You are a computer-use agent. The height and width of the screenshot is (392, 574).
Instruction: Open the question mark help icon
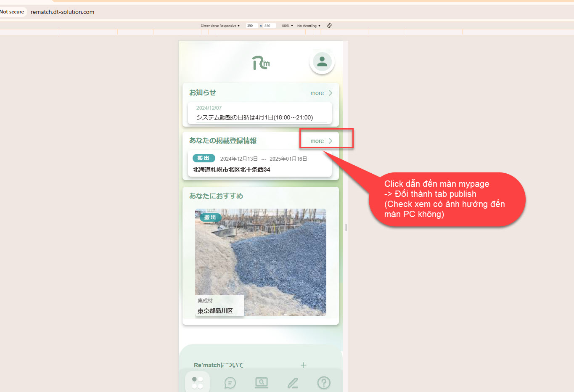[324, 383]
